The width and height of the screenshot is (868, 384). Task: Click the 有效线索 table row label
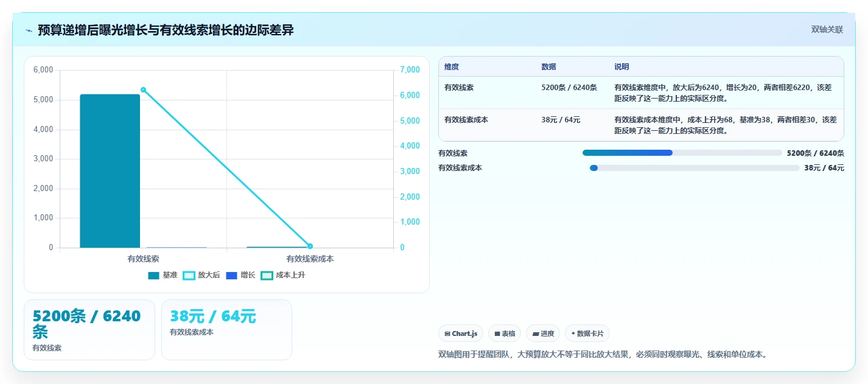click(459, 88)
